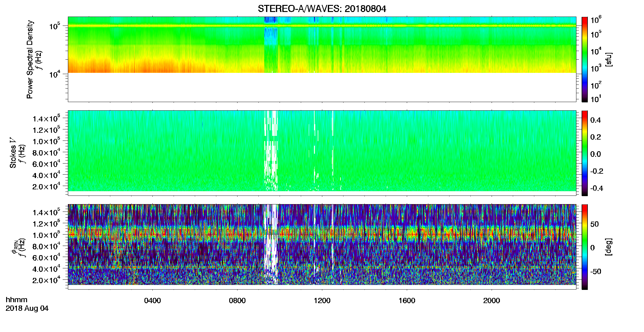Click the 8.0×10^4 y-axis label of Stokes V panel
Viewport: 644px width, 332px height.
coord(47,152)
